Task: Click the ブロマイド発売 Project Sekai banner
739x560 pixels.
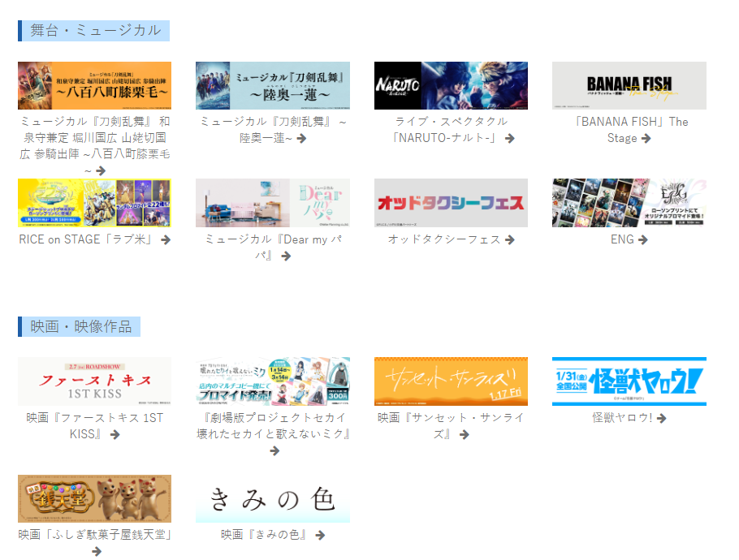Action: point(273,381)
